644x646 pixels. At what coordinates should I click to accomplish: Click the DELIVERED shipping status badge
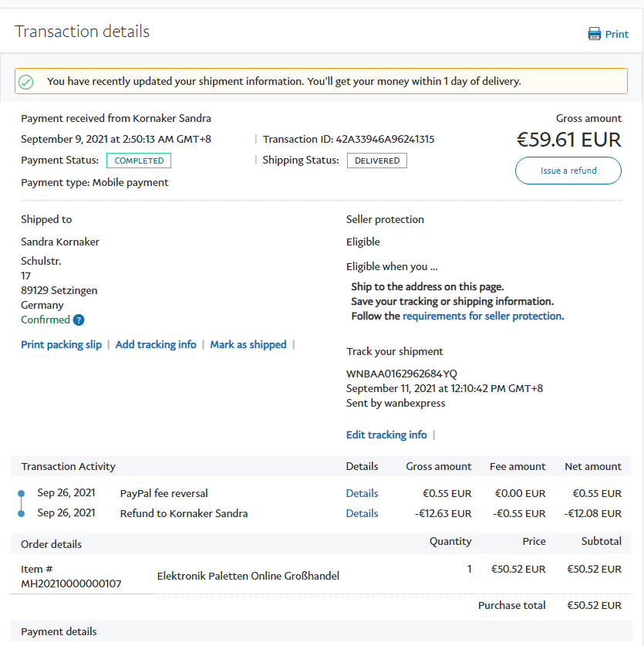pyautogui.click(x=377, y=161)
